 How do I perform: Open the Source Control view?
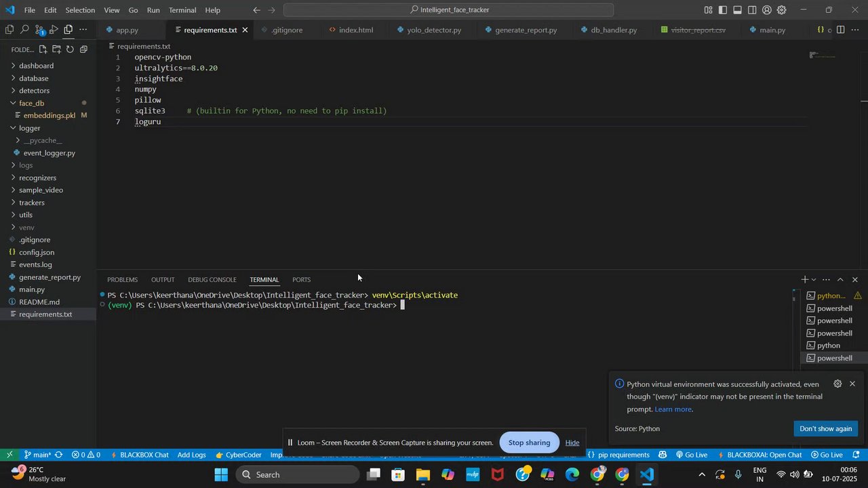39,30
